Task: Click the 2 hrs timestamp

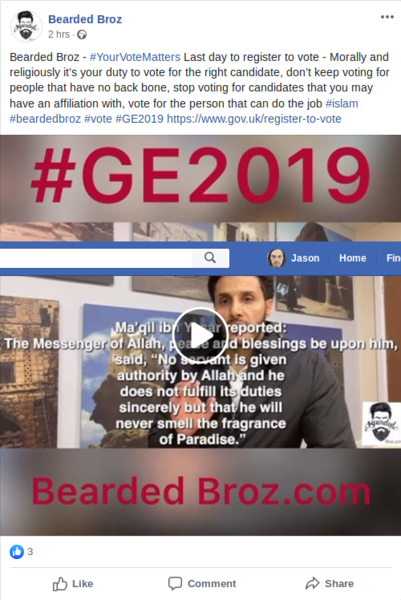Action: [59, 34]
